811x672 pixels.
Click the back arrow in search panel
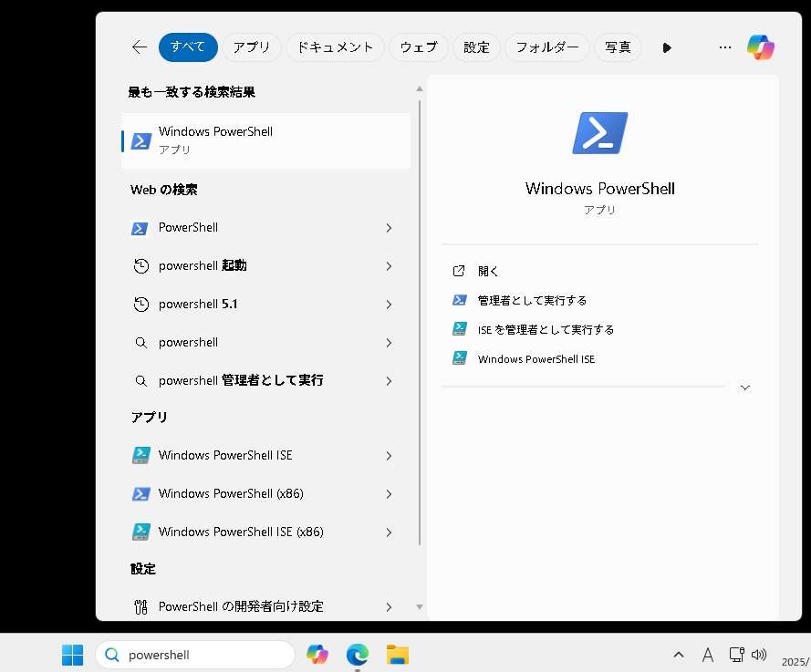coord(139,47)
